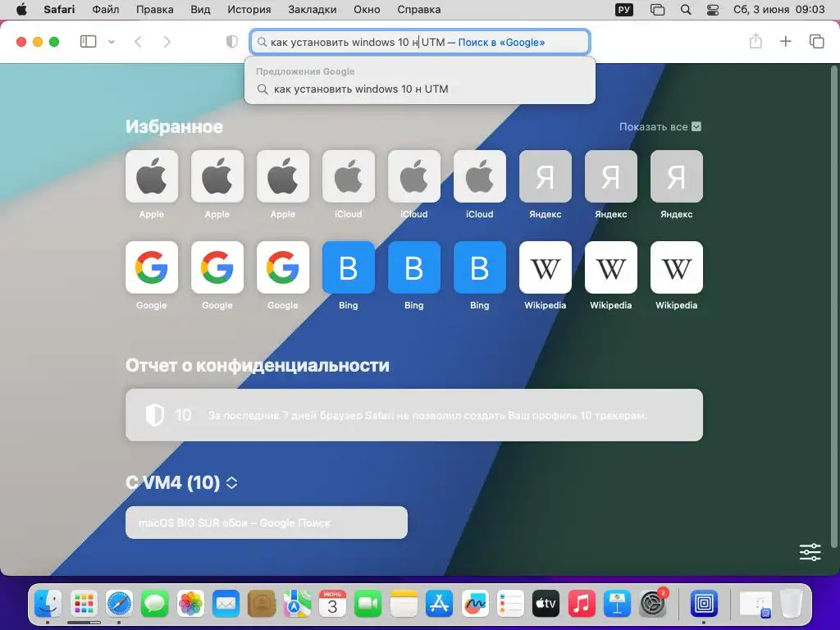This screenshot has height=630, width=840.
Task: Open FaceTime from the Dock
Action: (368, 605)
